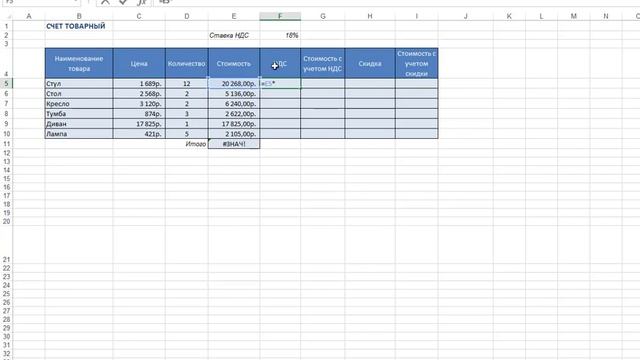Click the Стоимость с учетом НДС header
Screen dimensions: 640x360
(322, 63)
